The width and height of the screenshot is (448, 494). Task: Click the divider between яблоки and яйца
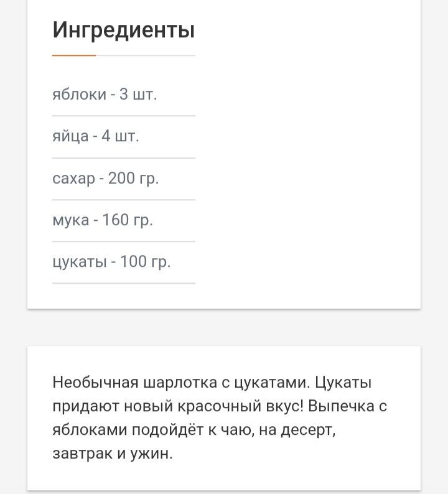click(x=124, y=116)
